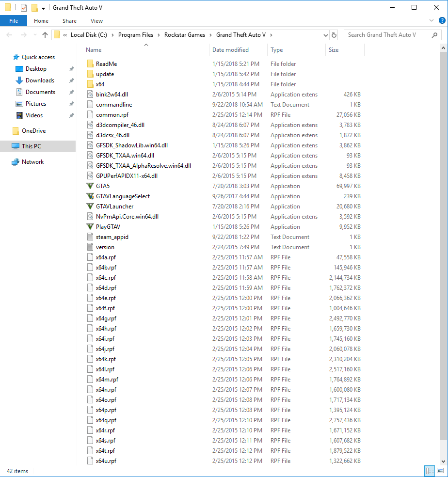Open the File menu
This screenshot has width=448, height=477.
(14, 21)
